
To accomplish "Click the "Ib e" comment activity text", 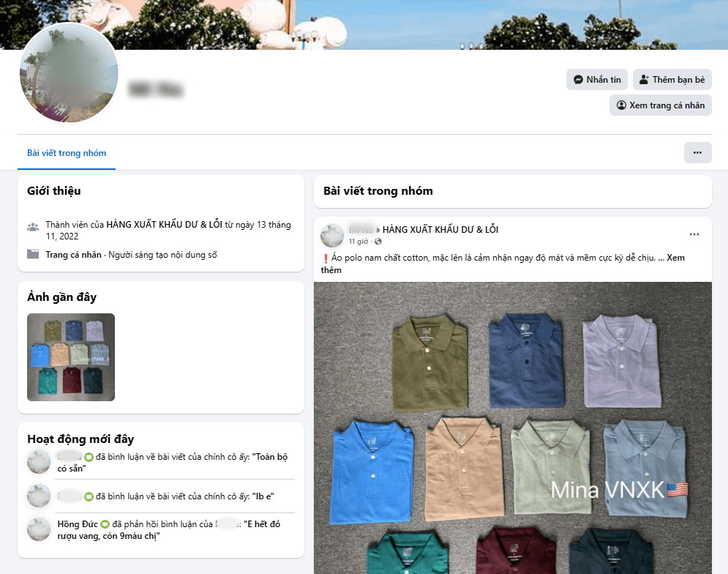I will click(166, 496).
